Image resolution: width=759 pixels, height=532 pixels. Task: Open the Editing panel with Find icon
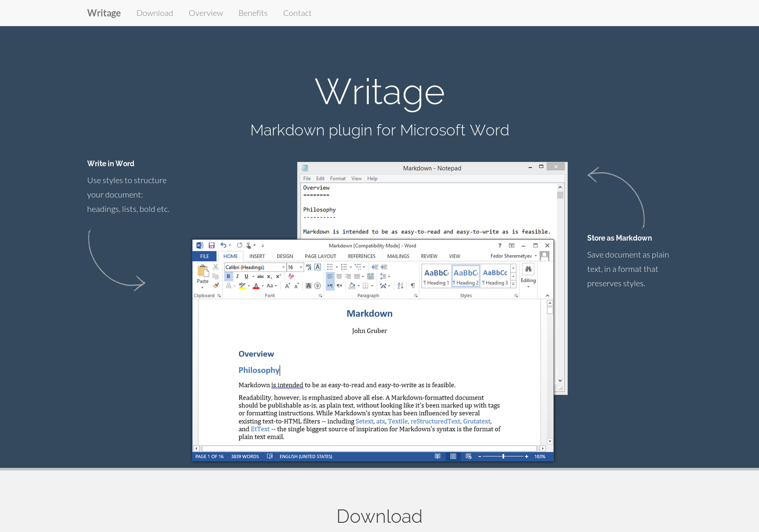pos(528,269)
